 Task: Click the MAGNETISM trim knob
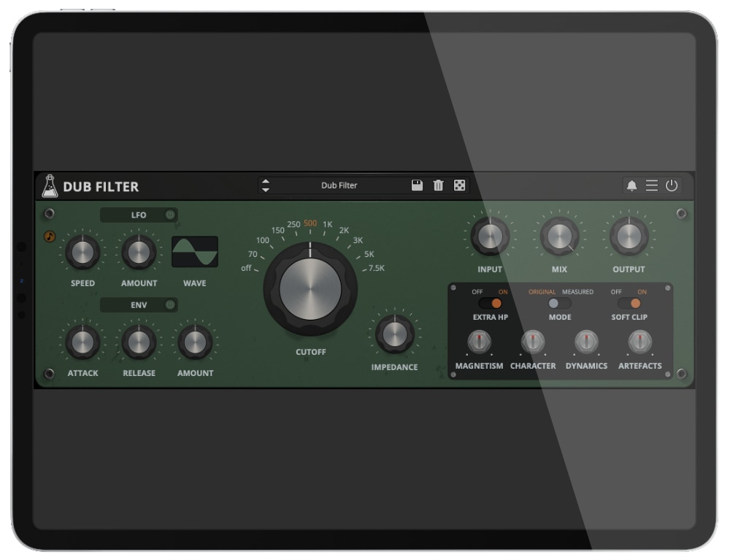479,342
